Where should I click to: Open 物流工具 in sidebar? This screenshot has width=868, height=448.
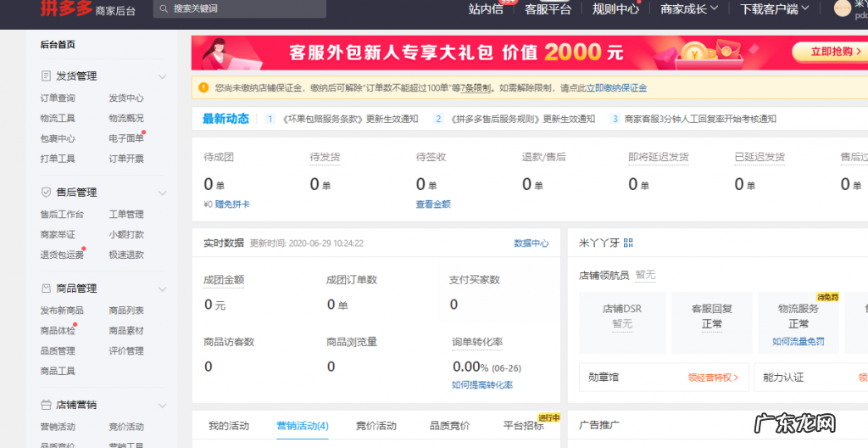(58, 118)
